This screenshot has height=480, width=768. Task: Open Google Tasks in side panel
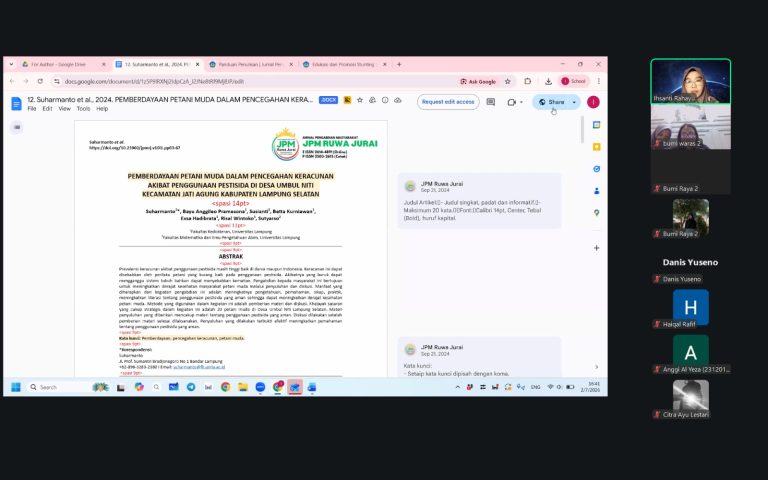coord(597,169)
